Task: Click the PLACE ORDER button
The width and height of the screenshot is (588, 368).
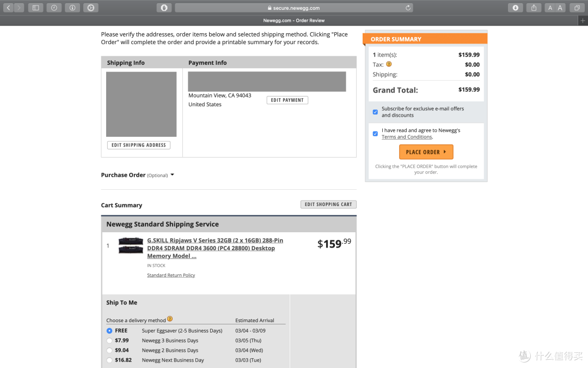Action: pos(426,152)
